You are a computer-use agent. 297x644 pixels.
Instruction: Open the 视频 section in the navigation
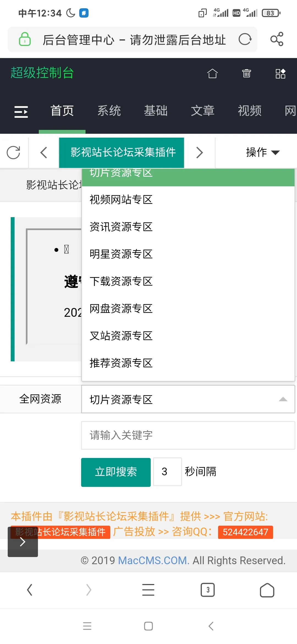coord(249,111)
